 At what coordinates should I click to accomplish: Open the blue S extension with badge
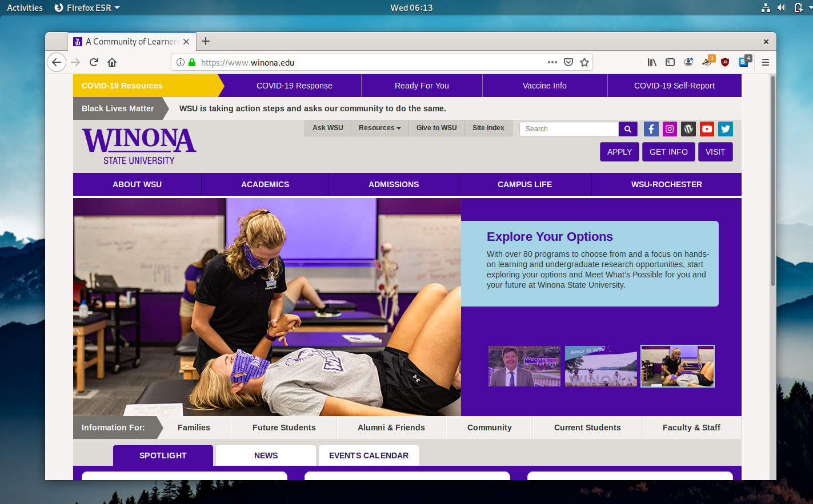(x=744, y=62)
